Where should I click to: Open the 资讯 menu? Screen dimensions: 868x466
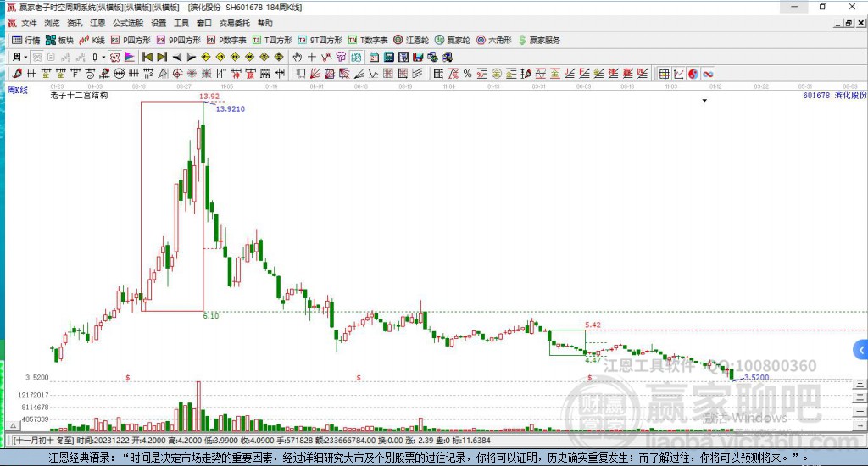[75, 23]
